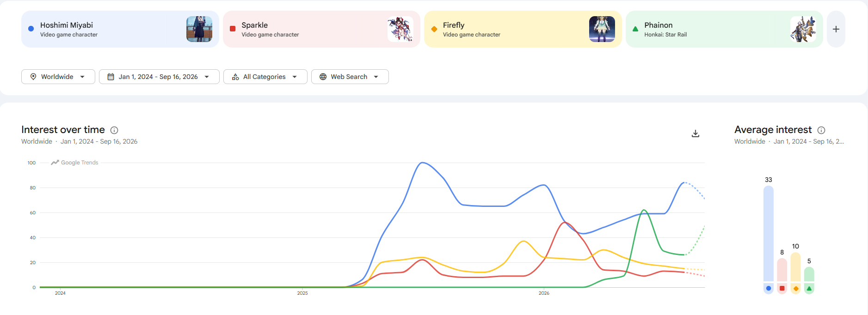The width and height of the screenshot is (868, 315).
Task: Select the Hoshimi Miyabi search term card
Action: coord(120,29)
